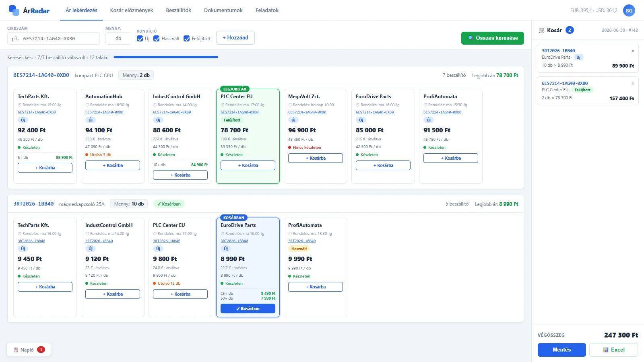
Task: Open the BG user avatar
Action: (629, 10)
